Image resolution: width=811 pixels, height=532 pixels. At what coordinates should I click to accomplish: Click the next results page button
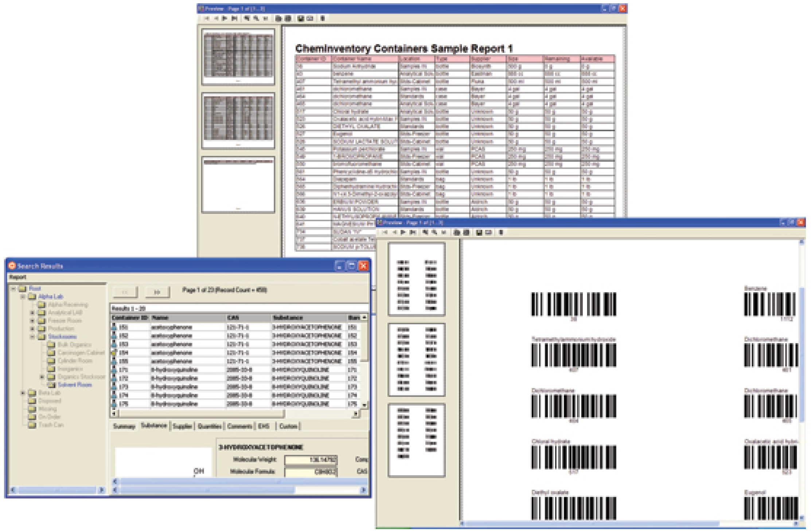(x=157, y=292)
